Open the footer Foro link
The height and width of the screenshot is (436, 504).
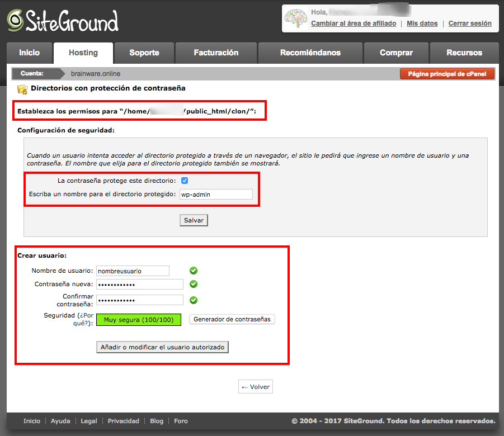coord(181,421)
